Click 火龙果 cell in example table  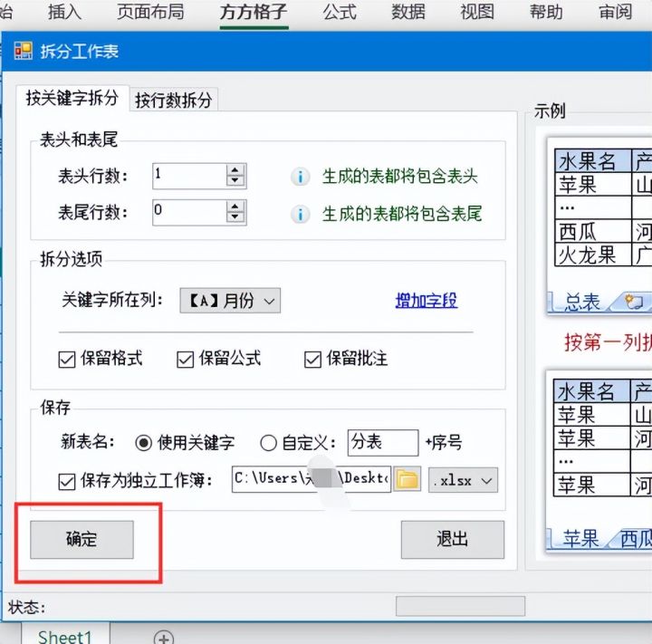(x=593, y=255)
